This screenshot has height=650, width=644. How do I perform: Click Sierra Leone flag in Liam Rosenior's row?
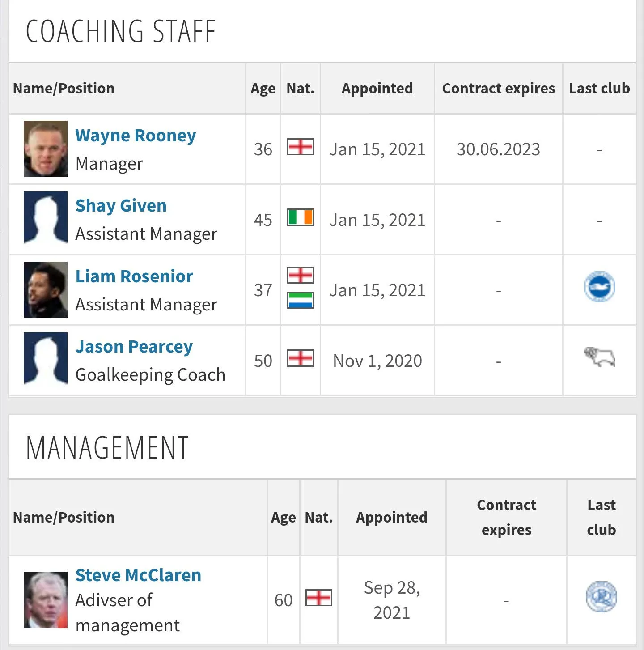point(300,300)
